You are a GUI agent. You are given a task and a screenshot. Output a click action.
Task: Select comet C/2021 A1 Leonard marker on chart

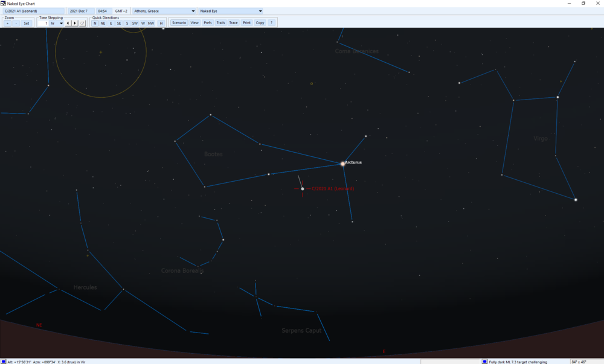pyautogui.click(x=303, y=189)
